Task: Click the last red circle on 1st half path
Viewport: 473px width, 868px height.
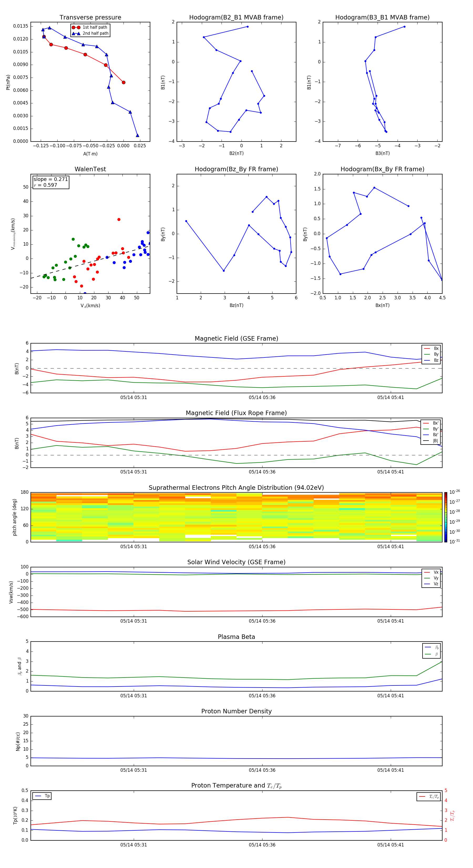Action: click(124, 83)
